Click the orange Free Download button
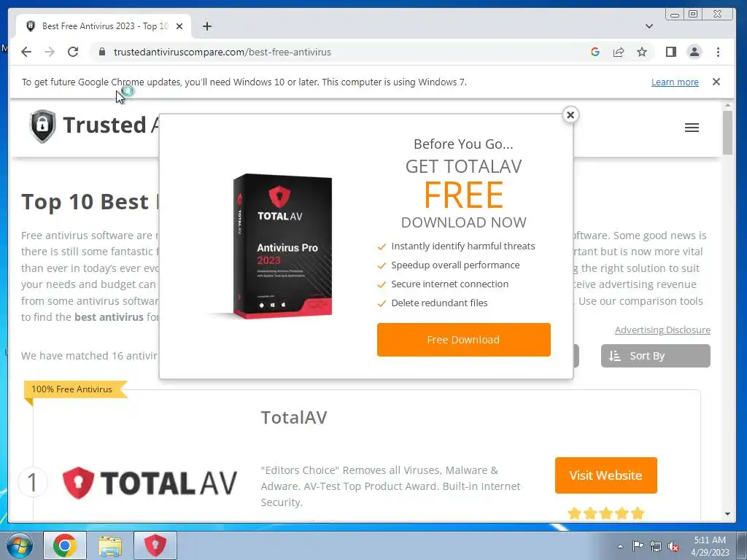Screen dimensions: 747x560 [x=463, y=340]
